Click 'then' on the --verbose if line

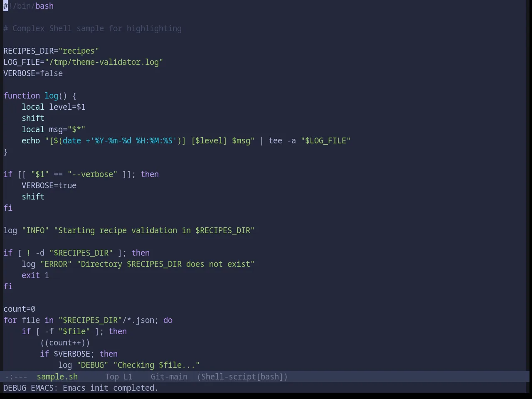(150, 174)
